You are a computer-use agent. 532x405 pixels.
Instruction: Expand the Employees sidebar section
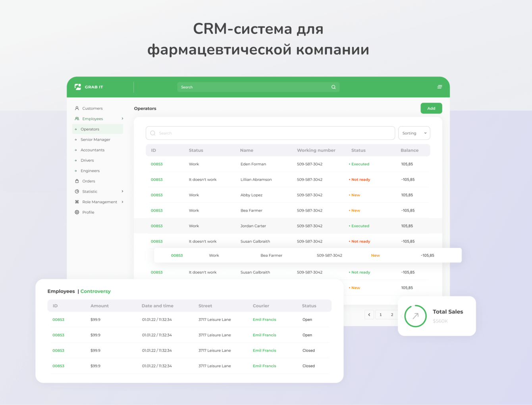click(x=122, y=118)
